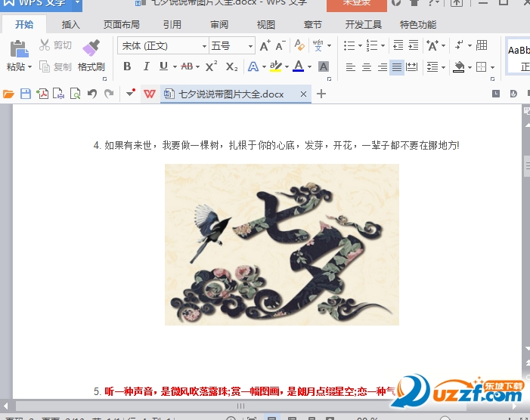The height and width of the screenshot is (420, 530).
Task: Expand underline style dropdown arrow
Action: [175, 66]
